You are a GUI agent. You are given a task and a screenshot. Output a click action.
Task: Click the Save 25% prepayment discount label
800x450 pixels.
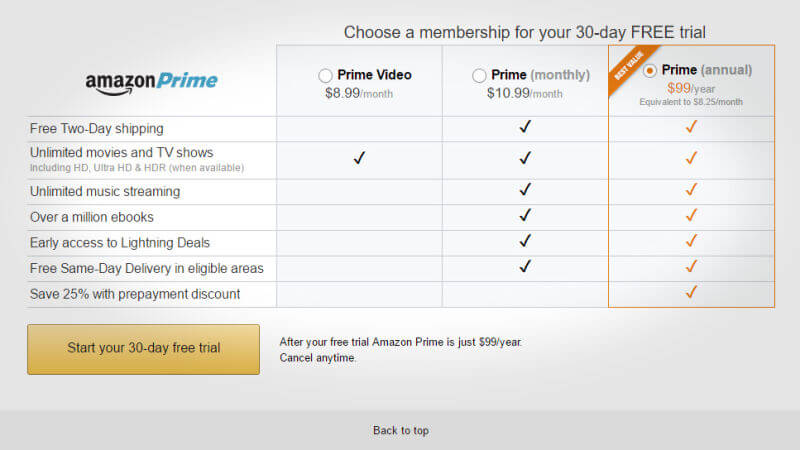(x=135, y=294)
